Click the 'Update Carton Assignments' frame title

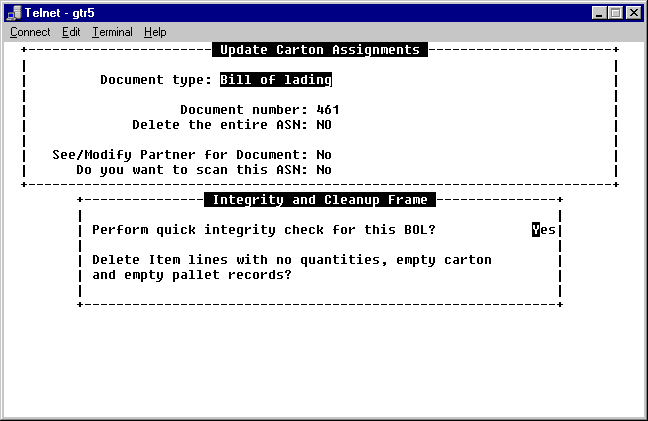point(319,50)
